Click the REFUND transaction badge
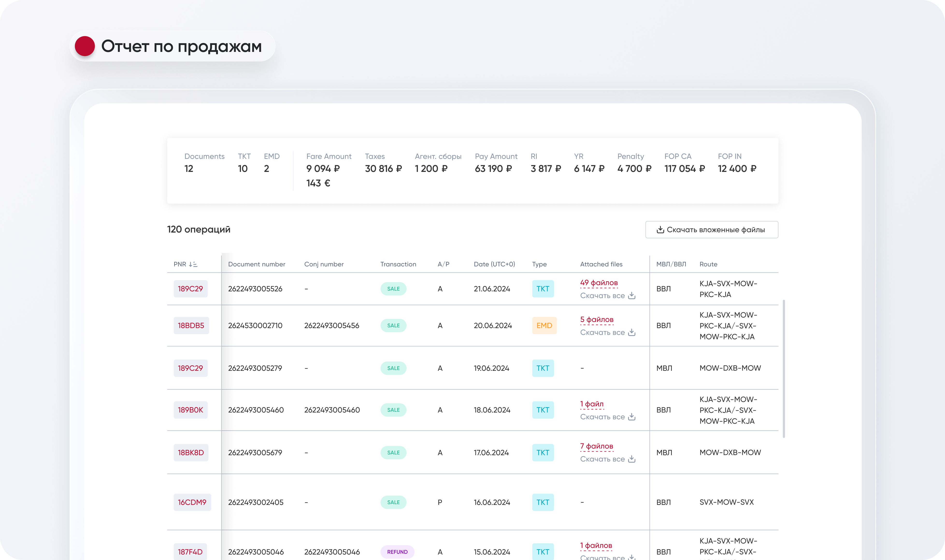Image resolution: width=945 pixels, height=560 pixels. tap(397, 552)
